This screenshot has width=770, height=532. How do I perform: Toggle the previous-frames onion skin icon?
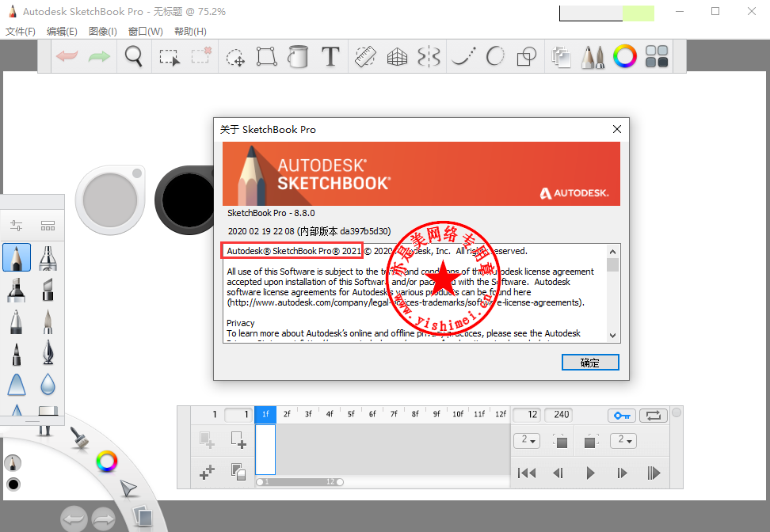(560, 441)
